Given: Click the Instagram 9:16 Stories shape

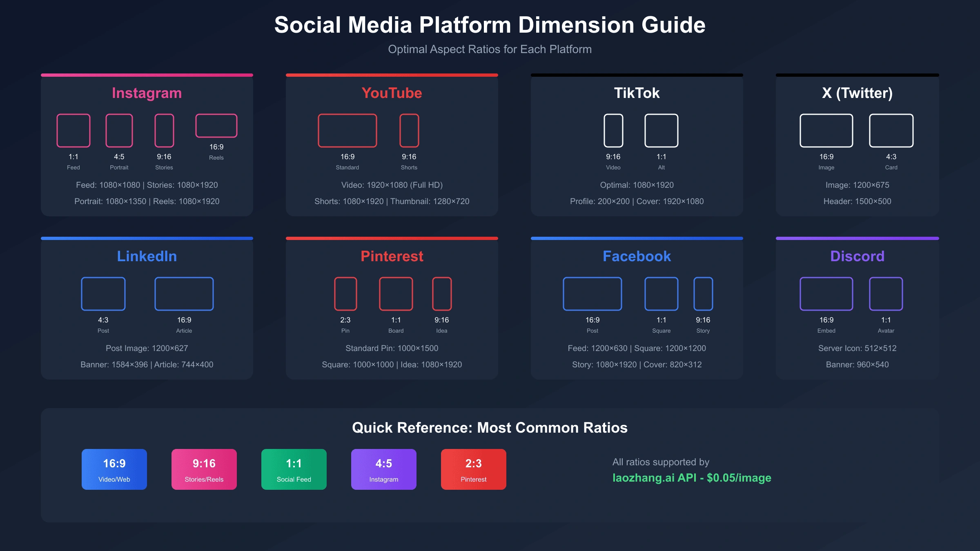Looking at the screenshot, I should pos(164,131).
